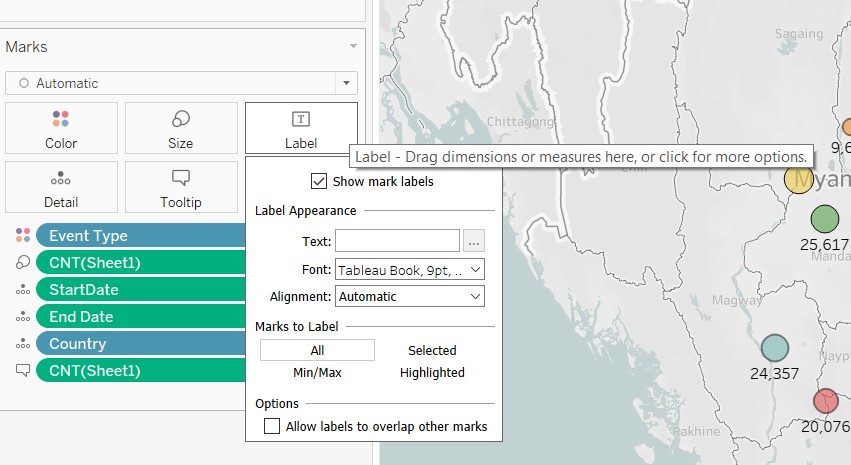Select Min/Max marks to label

(x=317, y=373)
